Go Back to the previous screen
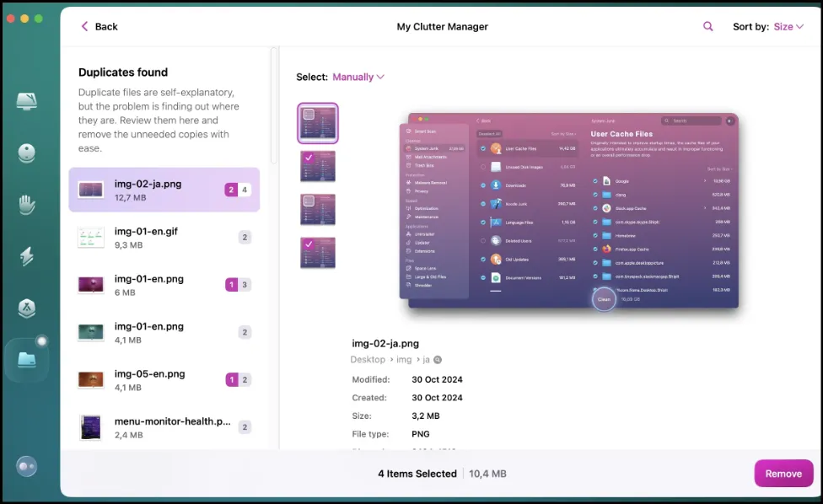823x504 pixels. point(99,26)
